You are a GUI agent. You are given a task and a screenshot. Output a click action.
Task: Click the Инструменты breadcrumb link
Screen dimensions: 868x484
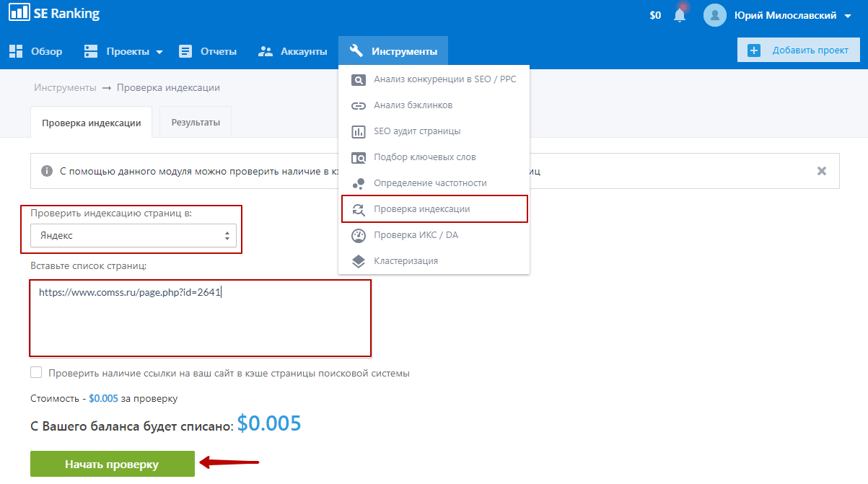(x=65, y=87)
